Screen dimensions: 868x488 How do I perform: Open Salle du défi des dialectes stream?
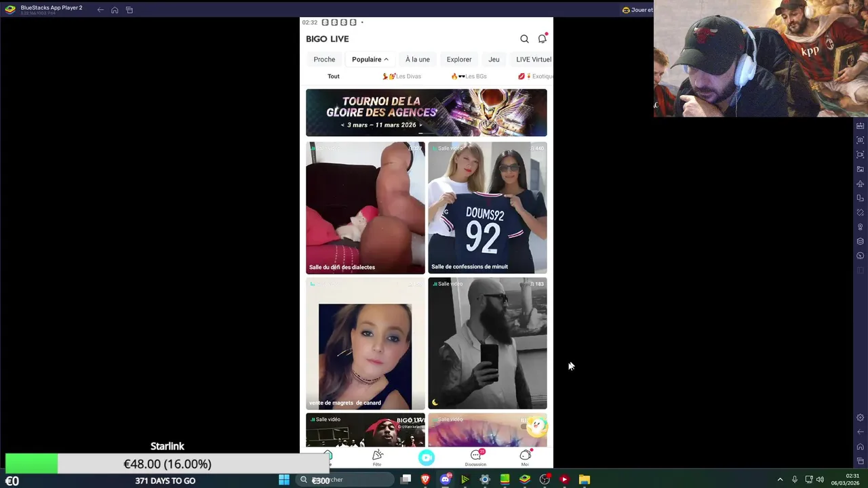tap(365, 208)
